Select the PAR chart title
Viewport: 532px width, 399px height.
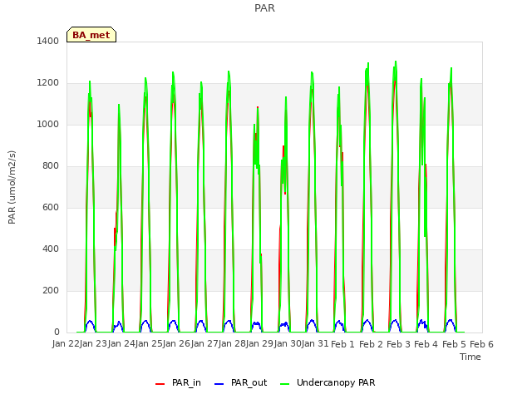pos(264,8)
